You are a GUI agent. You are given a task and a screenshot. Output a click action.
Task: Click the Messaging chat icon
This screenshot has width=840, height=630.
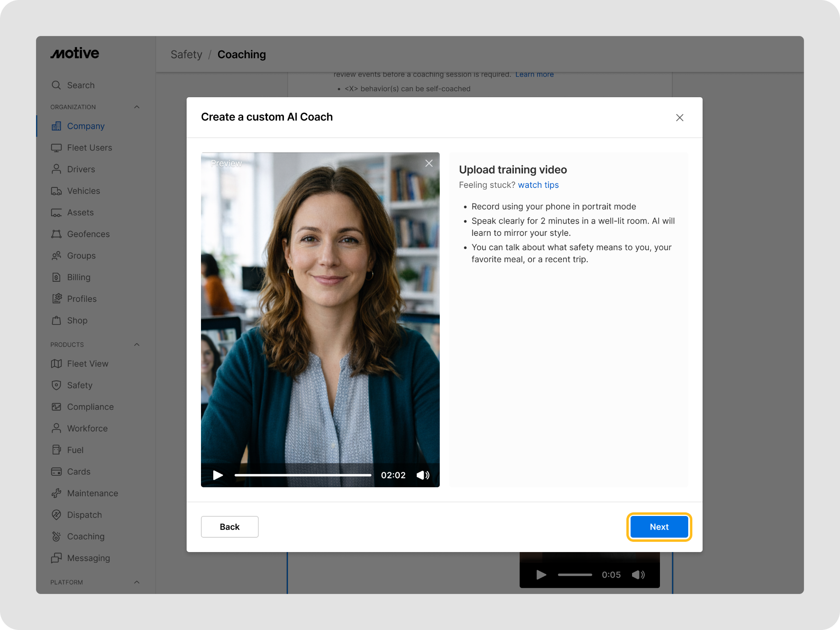click(x=56, y=558)
